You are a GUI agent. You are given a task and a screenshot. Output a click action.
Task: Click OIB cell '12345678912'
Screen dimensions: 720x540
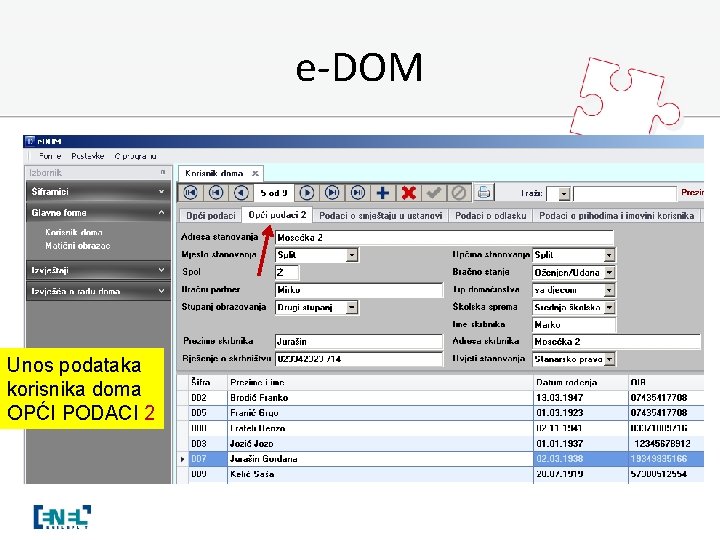[666, 444]
